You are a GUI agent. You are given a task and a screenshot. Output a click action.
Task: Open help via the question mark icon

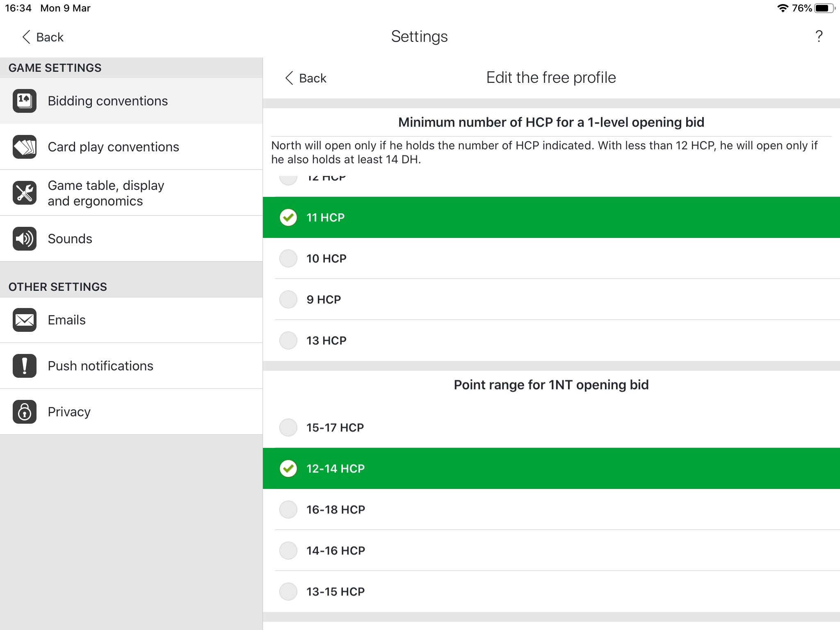point(819,37)
